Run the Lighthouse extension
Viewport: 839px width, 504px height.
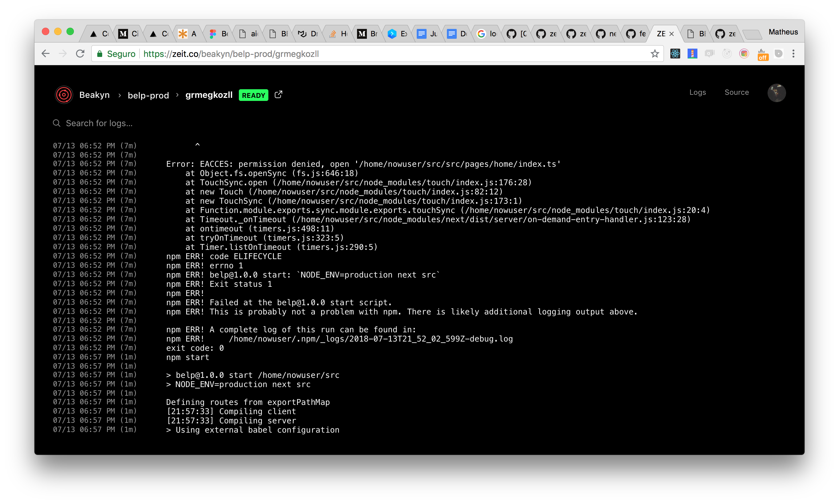coord(692,53)
